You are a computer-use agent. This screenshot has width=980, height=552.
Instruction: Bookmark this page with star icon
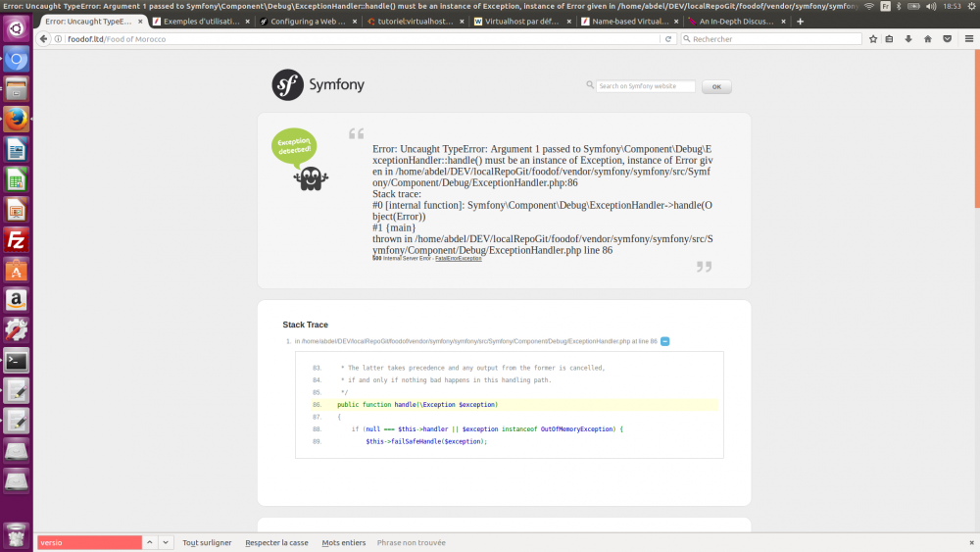[x=873, y=39]
